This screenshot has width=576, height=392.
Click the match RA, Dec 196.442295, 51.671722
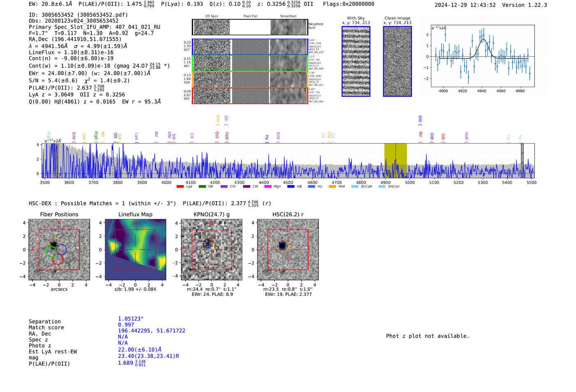click(x=152, y=331)
